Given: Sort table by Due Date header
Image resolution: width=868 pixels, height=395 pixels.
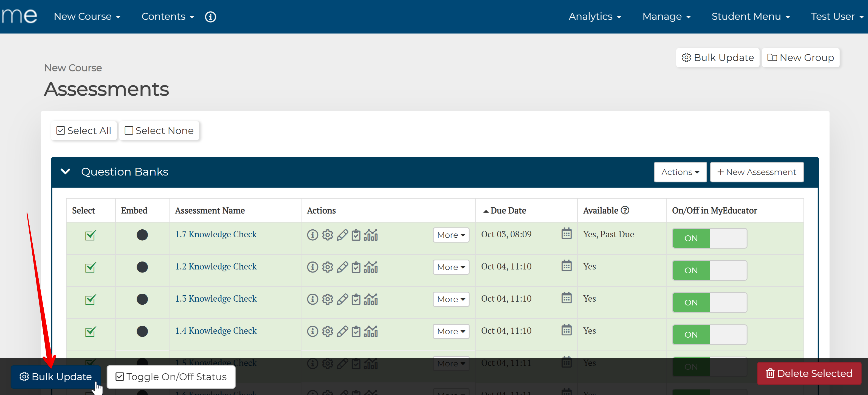Looking at the screenshot, I should coord(508,210).
